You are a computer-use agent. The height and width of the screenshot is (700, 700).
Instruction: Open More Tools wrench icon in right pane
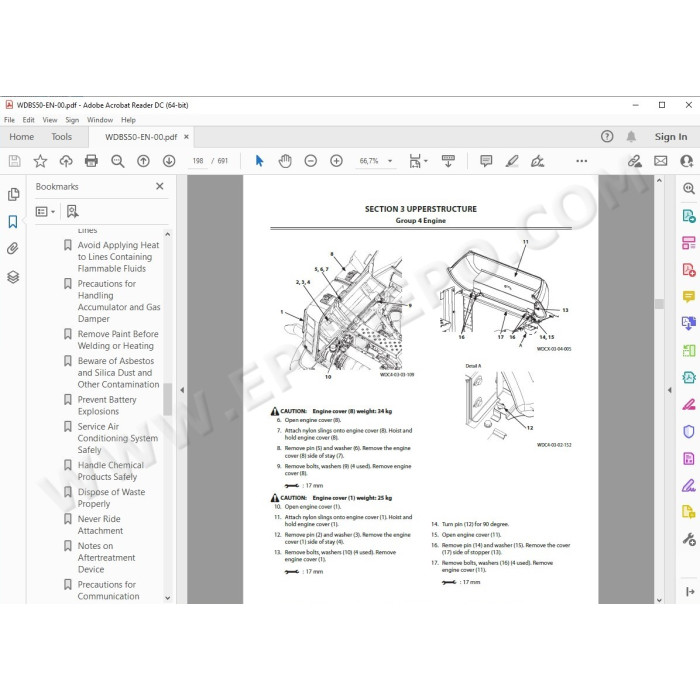689,539
